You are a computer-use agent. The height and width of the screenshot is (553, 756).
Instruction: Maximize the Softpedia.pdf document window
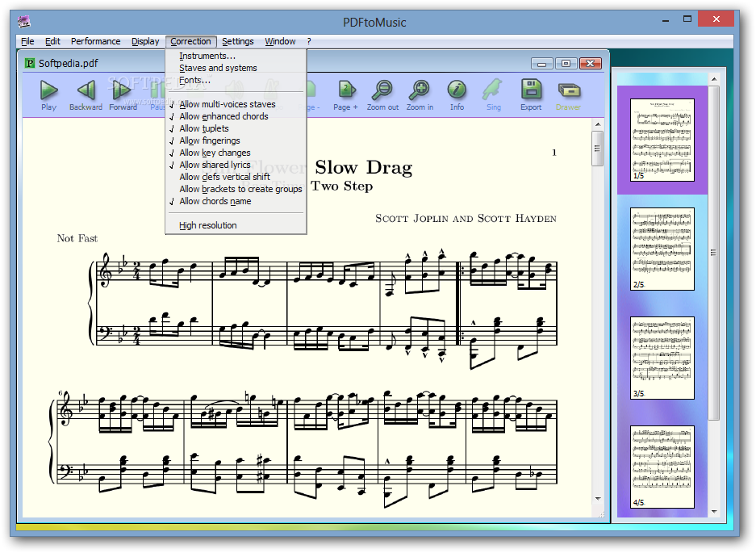coord(566,64)
